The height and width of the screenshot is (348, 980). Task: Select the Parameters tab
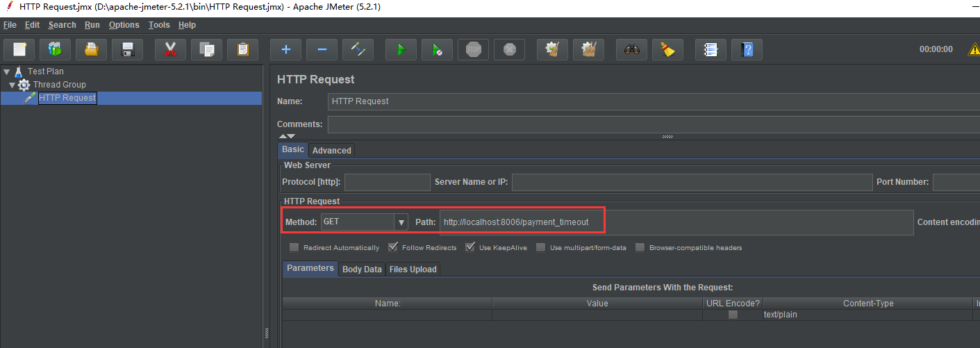pyautogui.click(x=310, y=268)
